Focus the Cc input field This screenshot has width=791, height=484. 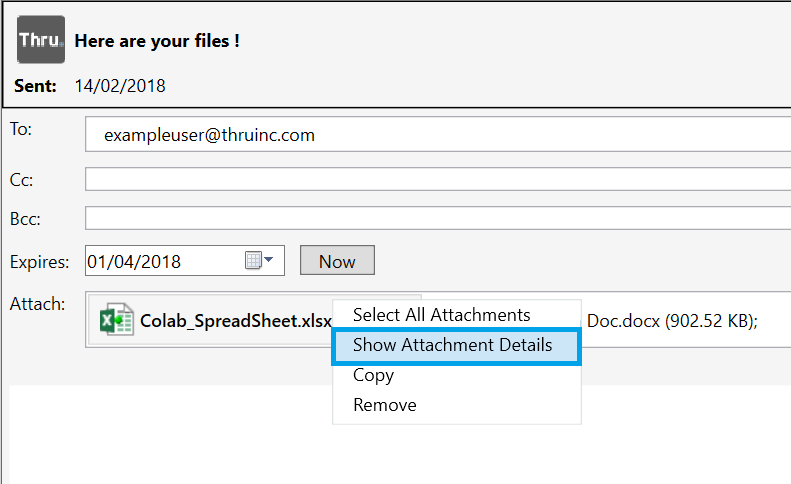point(436,180)
